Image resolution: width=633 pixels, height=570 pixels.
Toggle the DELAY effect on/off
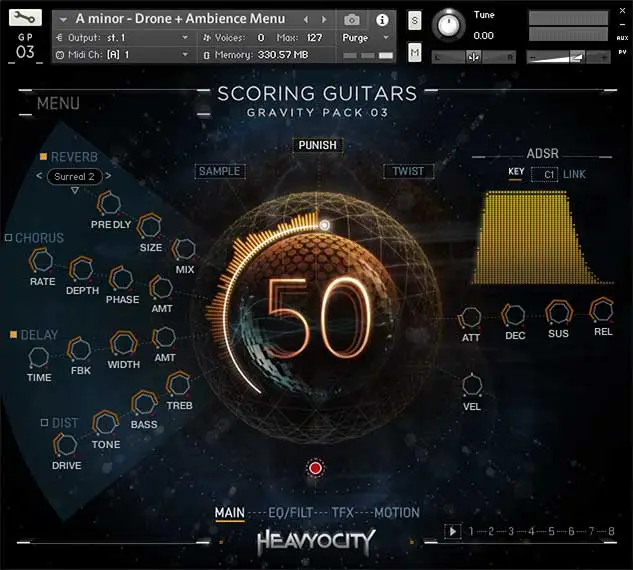coord(13,335)
